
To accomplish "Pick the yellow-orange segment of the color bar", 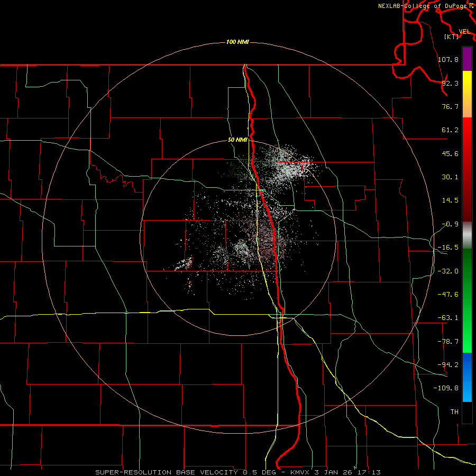I will pyautogui.click(x=467, y=94).
